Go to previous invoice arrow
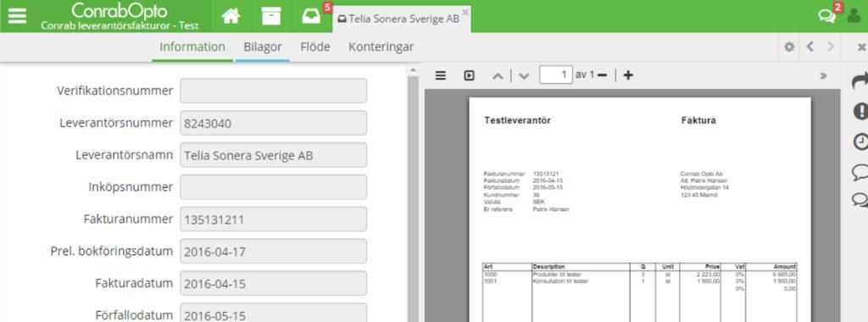This screenshot has width=868, height=322. 810,47
